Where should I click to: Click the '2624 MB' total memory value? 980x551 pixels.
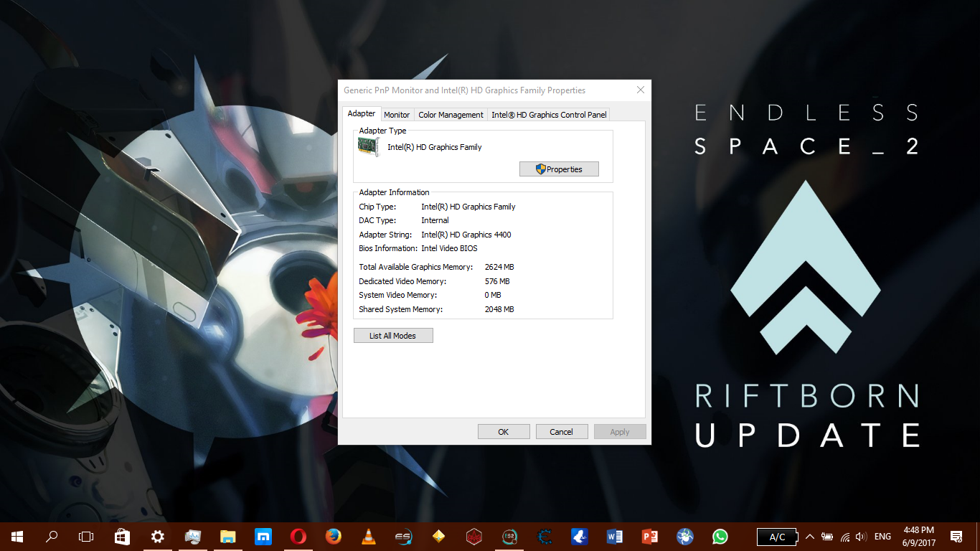click(499, 267)
